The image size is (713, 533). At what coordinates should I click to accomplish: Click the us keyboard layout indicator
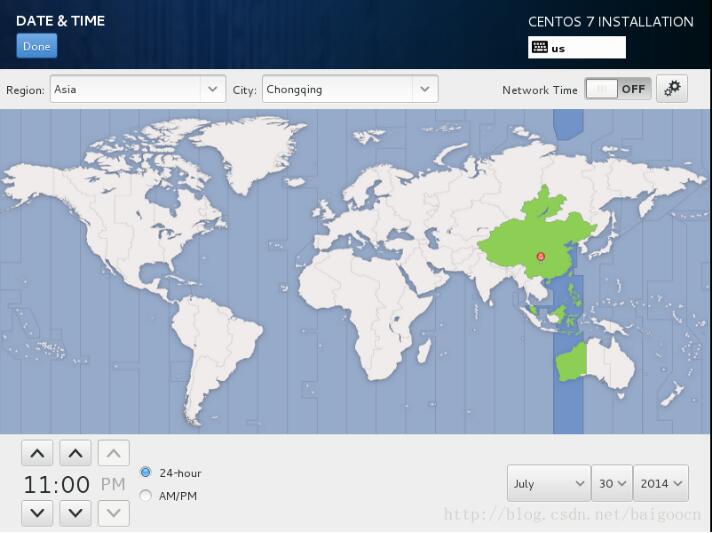click(577, 48)
